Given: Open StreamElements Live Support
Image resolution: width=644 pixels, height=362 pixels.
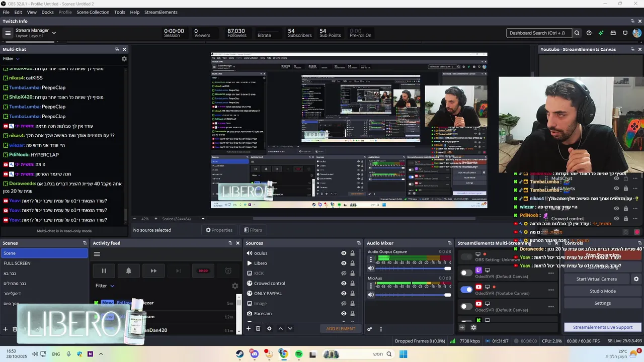Looking at the screenshot, I should click(x=603, y=327).
